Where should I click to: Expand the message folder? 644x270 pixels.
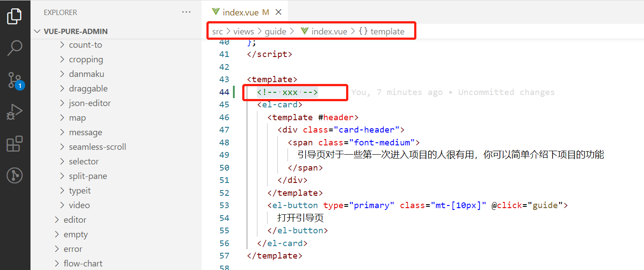click(x=62, y=132)
